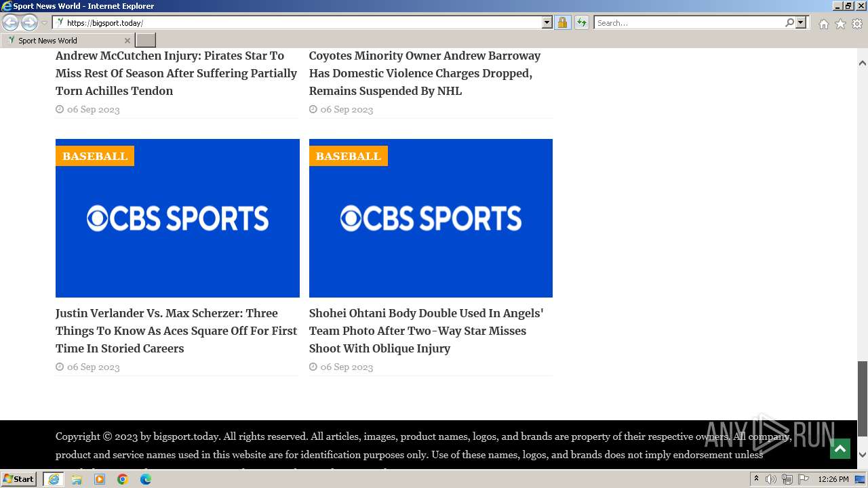Image resolution: width=868 pixels, height=488 pixels.
Task: Open the volume speaker tray icon
Action: 771,479
